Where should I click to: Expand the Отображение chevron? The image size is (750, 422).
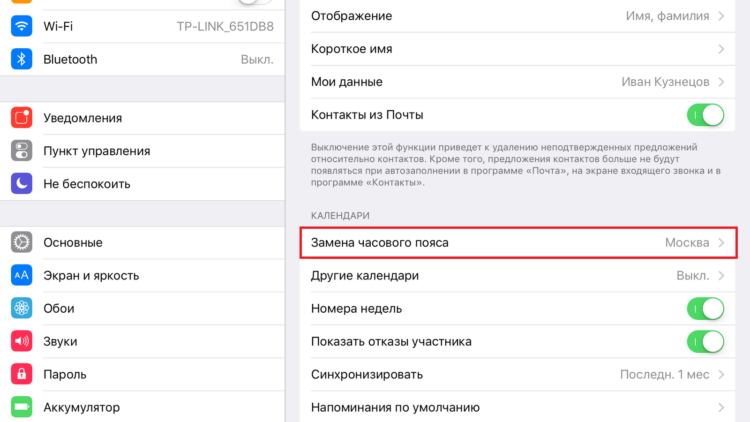[721, 16]
